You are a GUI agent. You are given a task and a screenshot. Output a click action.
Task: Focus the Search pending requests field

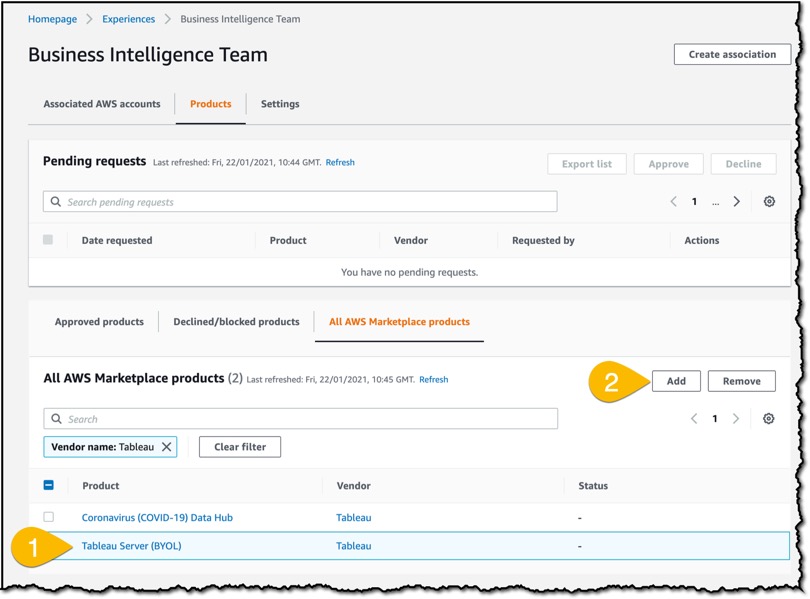[x=300, y=201]
